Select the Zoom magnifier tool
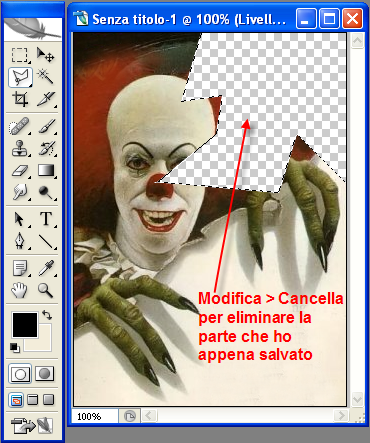 tap(46, 290)
